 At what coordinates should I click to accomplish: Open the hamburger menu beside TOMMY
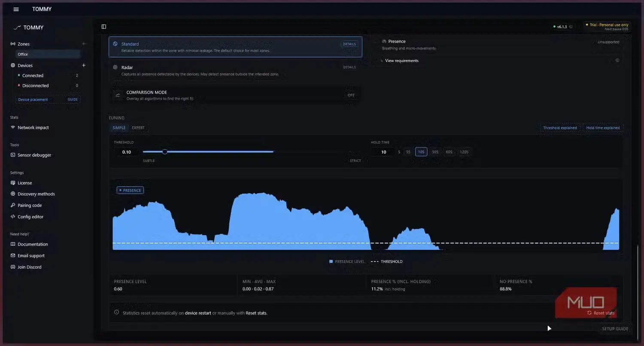point(16,9)
